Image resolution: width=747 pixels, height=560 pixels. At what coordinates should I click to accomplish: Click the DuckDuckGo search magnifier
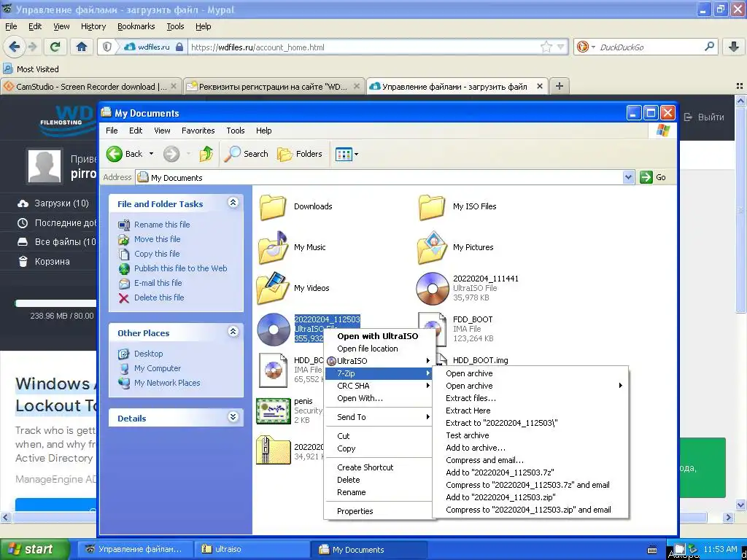pyautogui.click(x=709, y=47)
